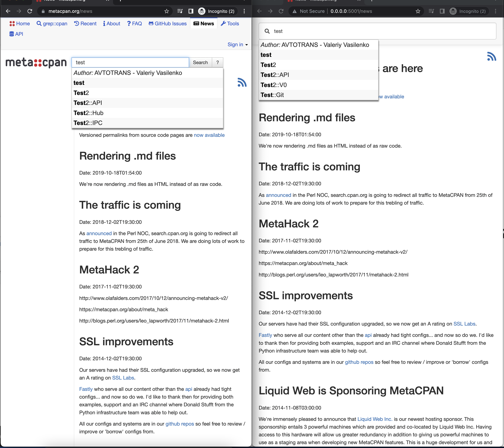This screenshot has width=504, height=448.
Task: Click the search help question mark button
Action: pos(217,62)
